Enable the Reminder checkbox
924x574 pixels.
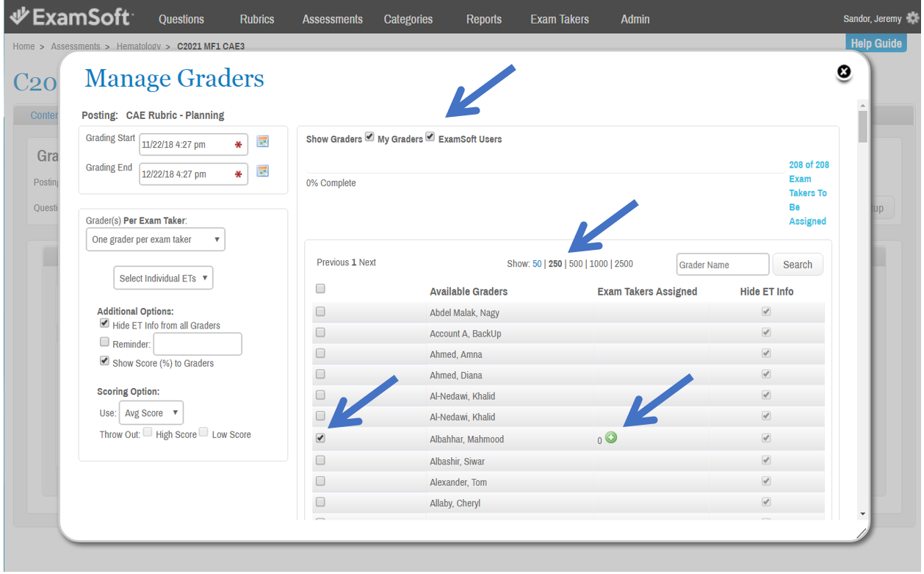point(104,342)
